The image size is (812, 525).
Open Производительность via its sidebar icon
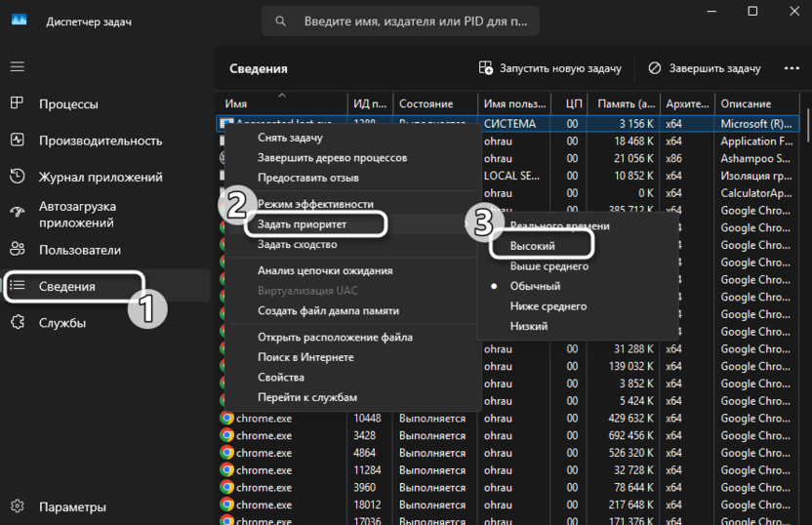(x=17, y=141)
